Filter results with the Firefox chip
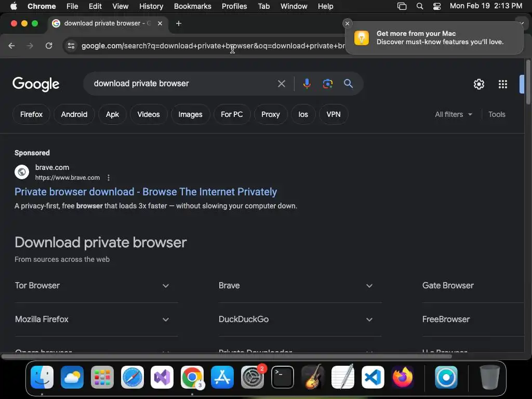Screen dimensions: 532x399 pos(31,114)
